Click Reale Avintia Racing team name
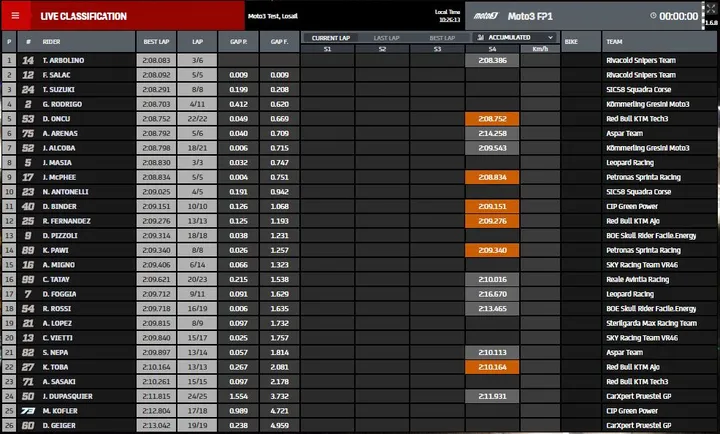 click(x=637, y=280)
